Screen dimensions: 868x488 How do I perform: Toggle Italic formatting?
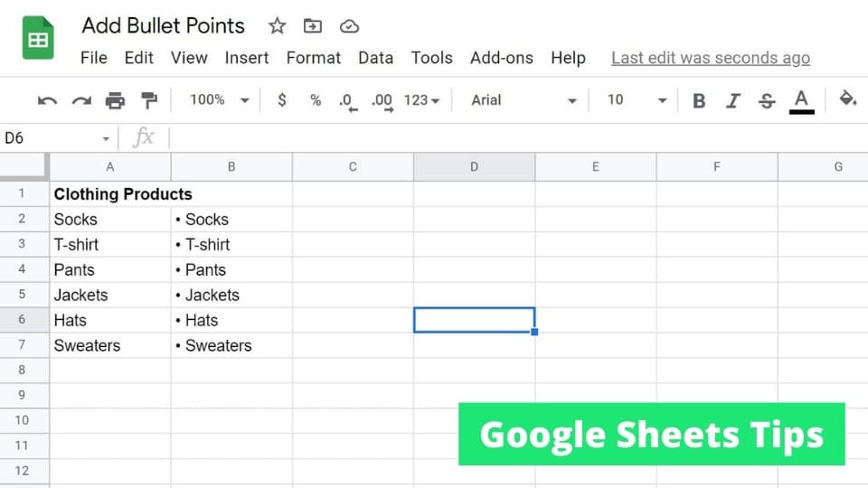click(x=733, y=100)
